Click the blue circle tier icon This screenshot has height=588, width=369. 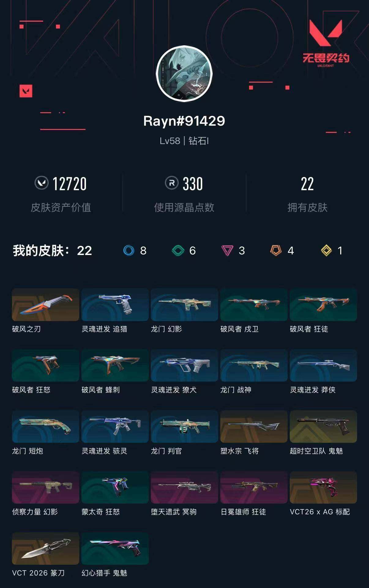point(129,251)
